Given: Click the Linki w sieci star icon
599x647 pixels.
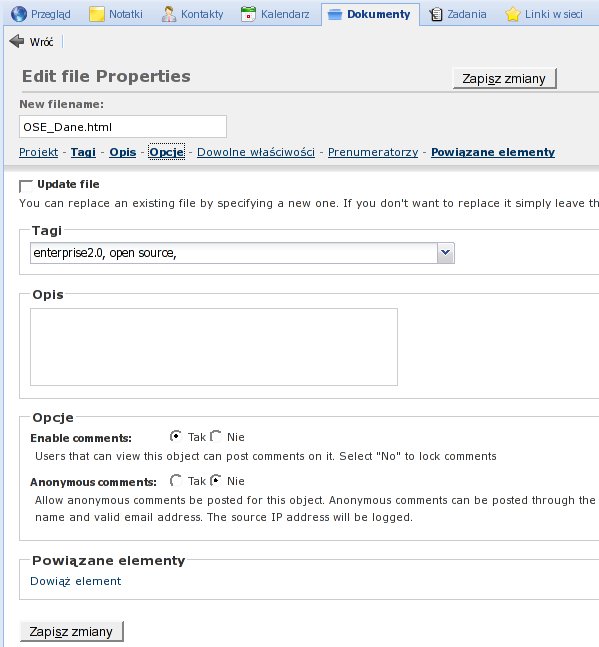Looking at the screenshot, I should pos(512,14).
